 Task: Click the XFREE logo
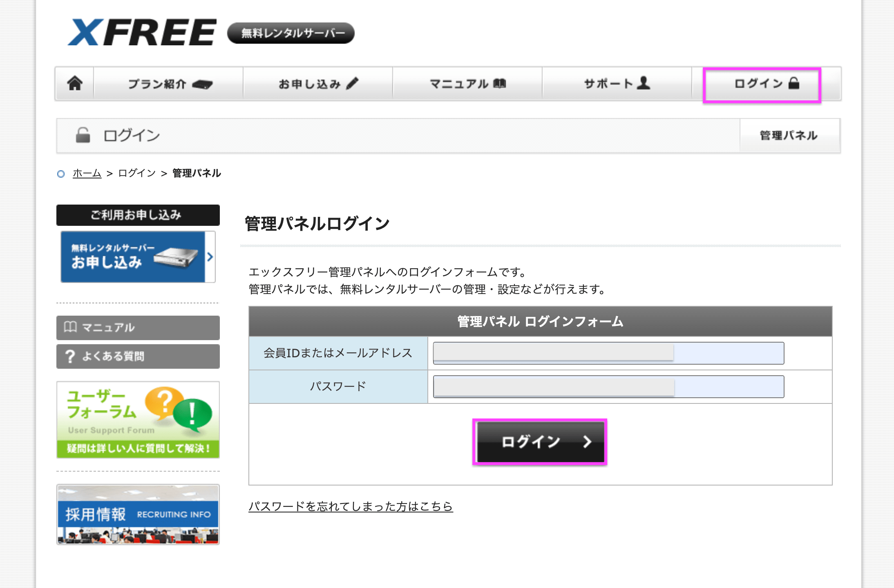142,33
